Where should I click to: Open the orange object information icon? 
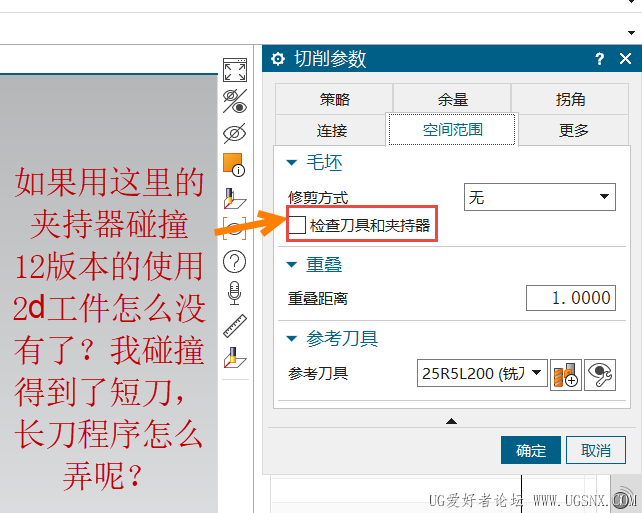(x=234, y=165)
